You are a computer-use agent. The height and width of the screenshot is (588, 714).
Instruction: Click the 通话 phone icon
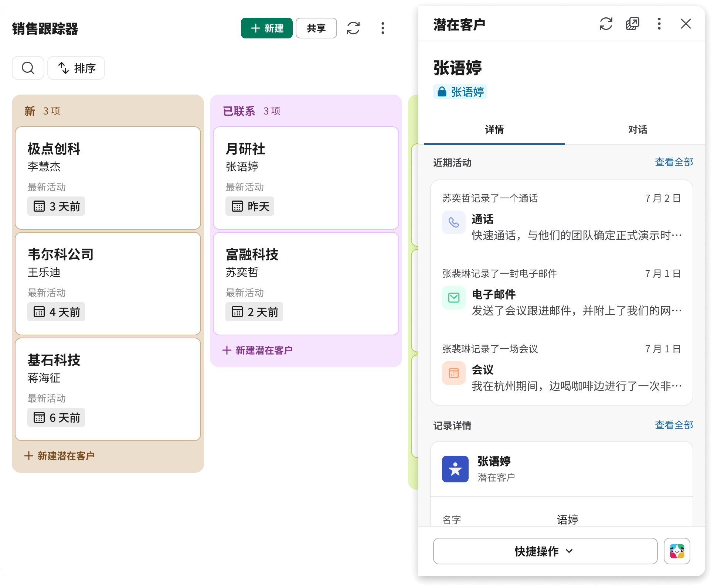454,222
